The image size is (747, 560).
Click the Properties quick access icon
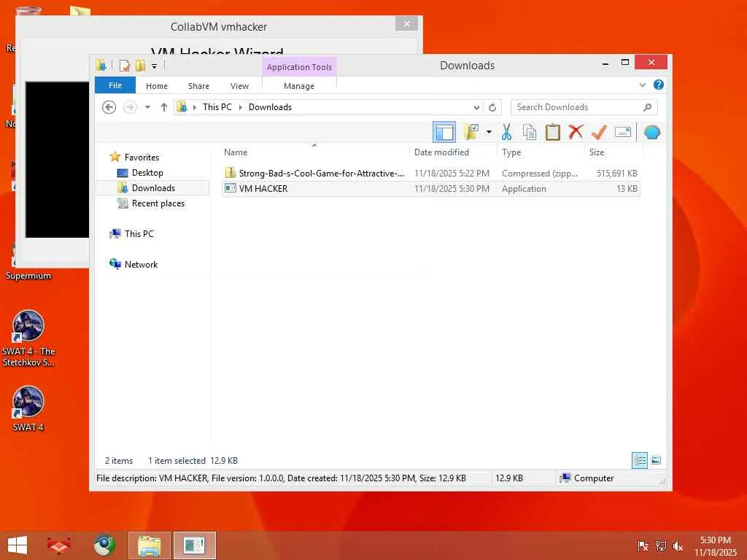pos(125,66)
